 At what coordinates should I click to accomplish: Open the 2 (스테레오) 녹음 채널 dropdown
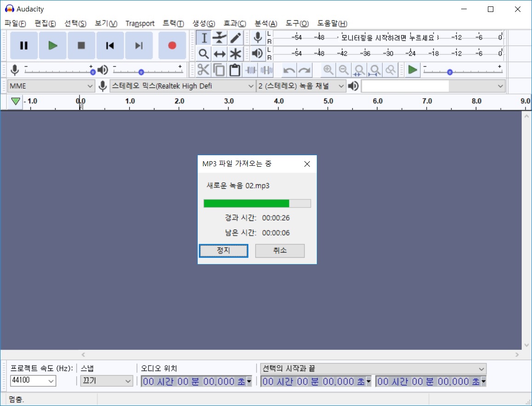pyautogui.click(x=301, y=86)
